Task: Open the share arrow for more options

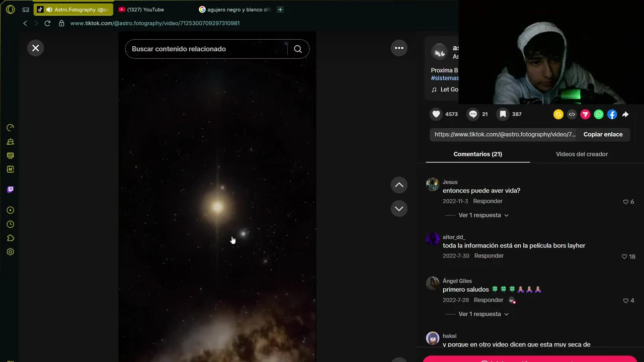Action: 625,114
